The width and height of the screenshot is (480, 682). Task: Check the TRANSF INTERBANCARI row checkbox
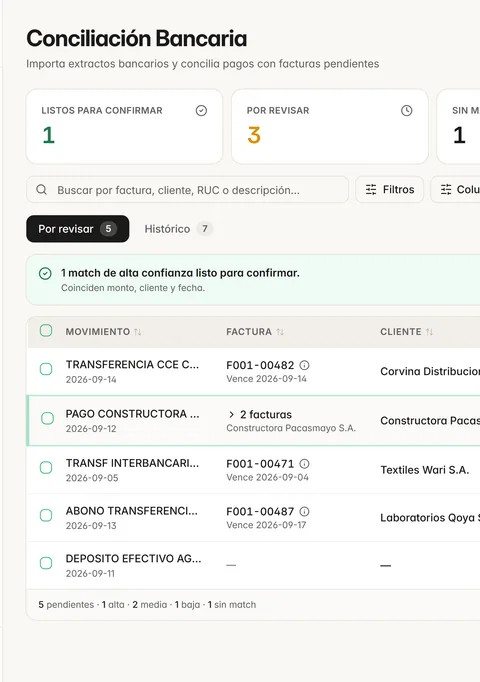coord(46,468)
